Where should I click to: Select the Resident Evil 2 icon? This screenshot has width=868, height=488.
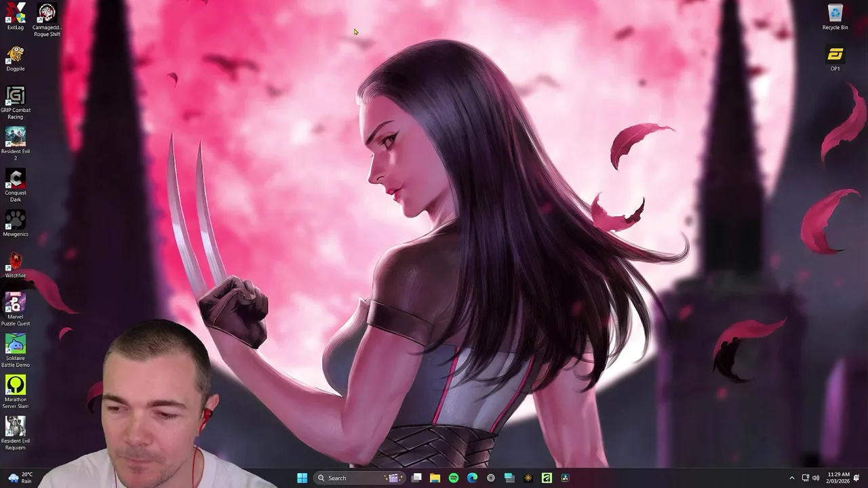(15, 144)
